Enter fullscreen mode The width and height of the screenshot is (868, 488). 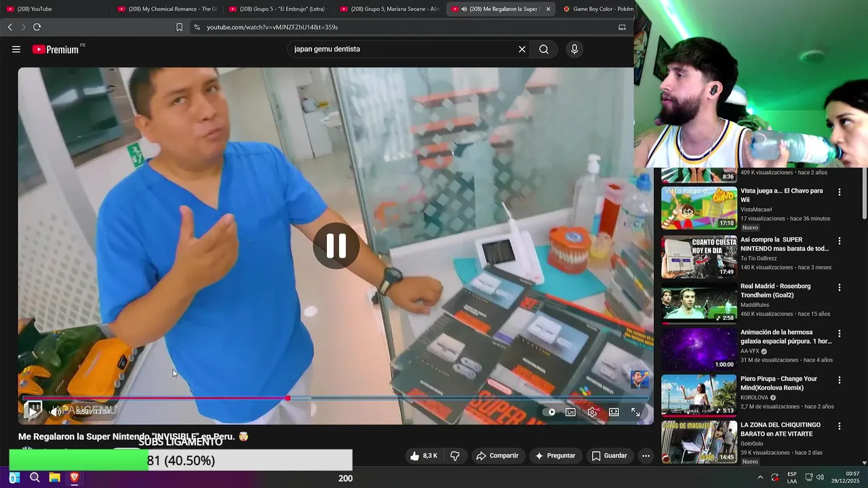(635, 412)
